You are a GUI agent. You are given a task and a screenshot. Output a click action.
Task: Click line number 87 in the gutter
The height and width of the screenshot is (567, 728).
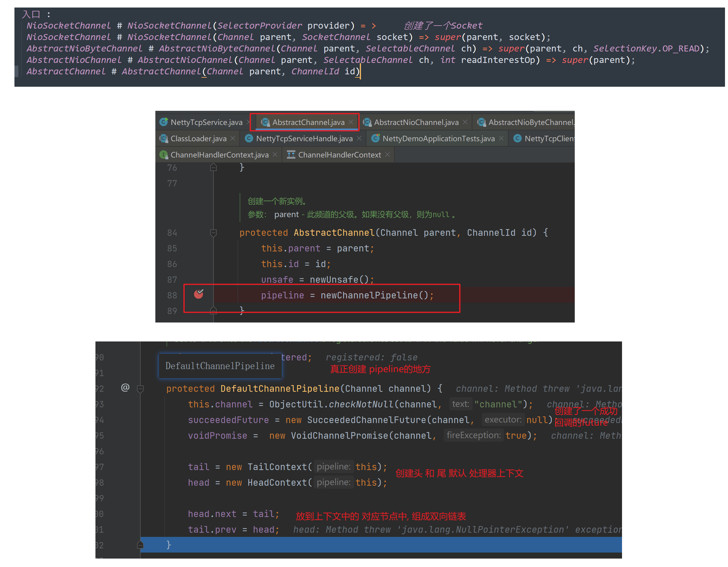click(172, 280)
